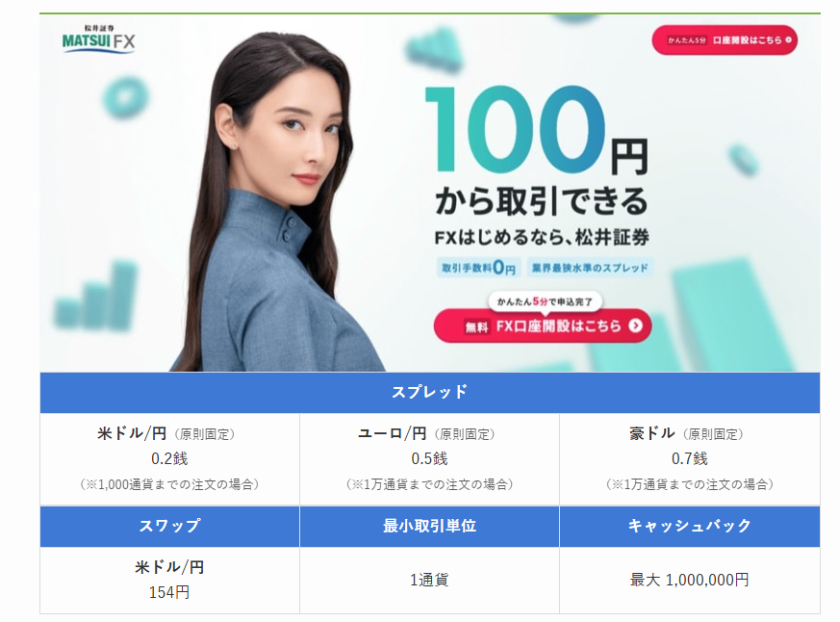Click the 最大 1,000,000円 cashback cell
The image size is (840, 622).
click(690, 580)
